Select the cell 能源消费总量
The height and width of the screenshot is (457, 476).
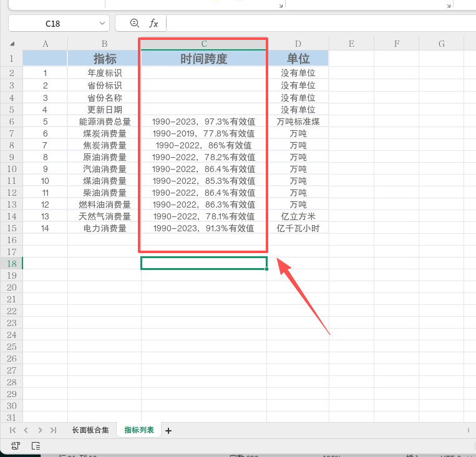pos(104,122)
